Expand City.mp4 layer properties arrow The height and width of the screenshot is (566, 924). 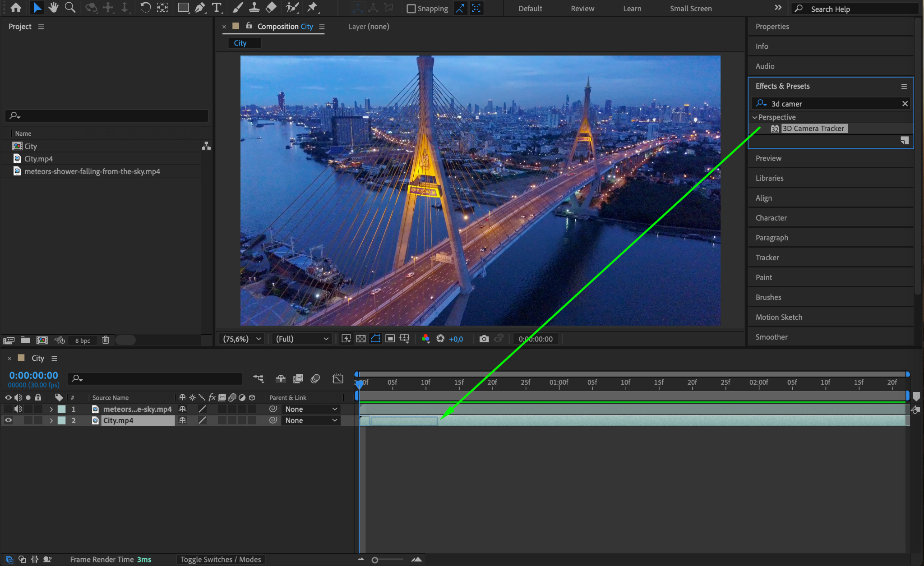click(x=51, y=420)
